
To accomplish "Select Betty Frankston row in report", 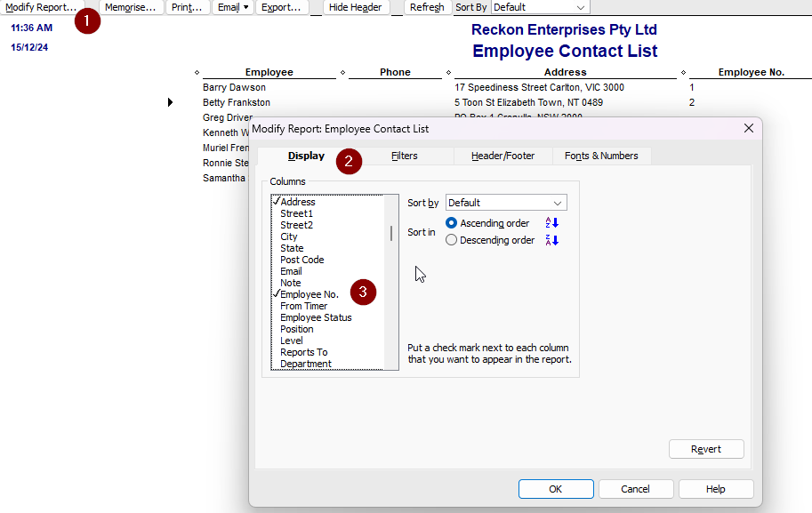I will (237, 102).
